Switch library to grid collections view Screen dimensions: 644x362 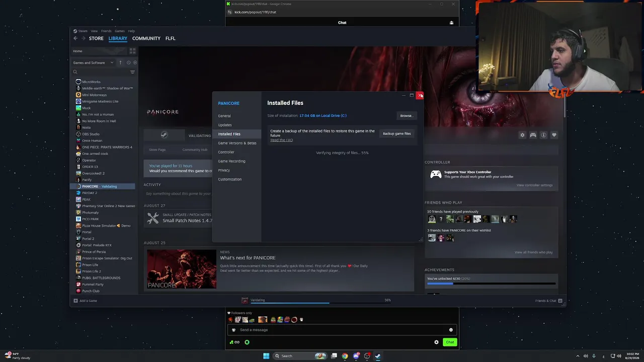132,51
